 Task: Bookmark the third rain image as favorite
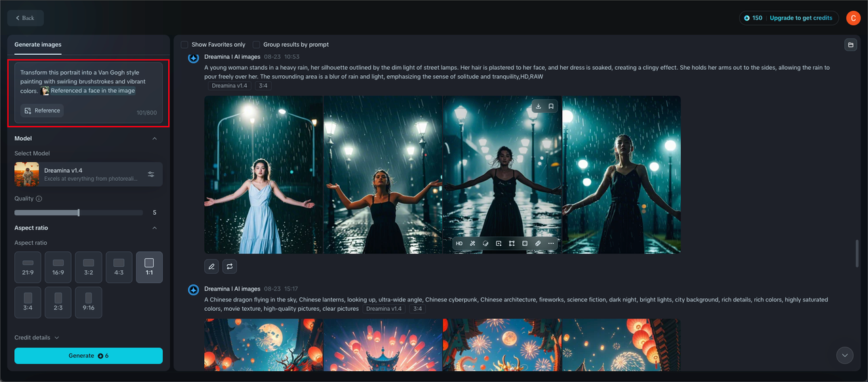(551, 106)
